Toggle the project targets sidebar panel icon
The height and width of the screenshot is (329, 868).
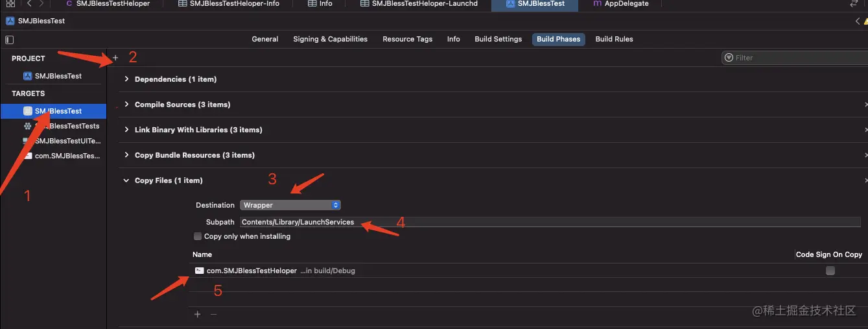9,40
